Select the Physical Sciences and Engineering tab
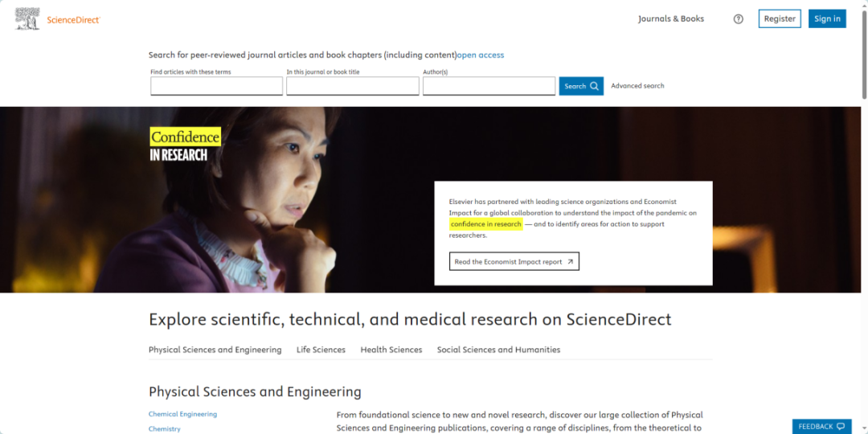Image resolution: width=868 pixels, height=434 pixels. click(x=215, y=350)
